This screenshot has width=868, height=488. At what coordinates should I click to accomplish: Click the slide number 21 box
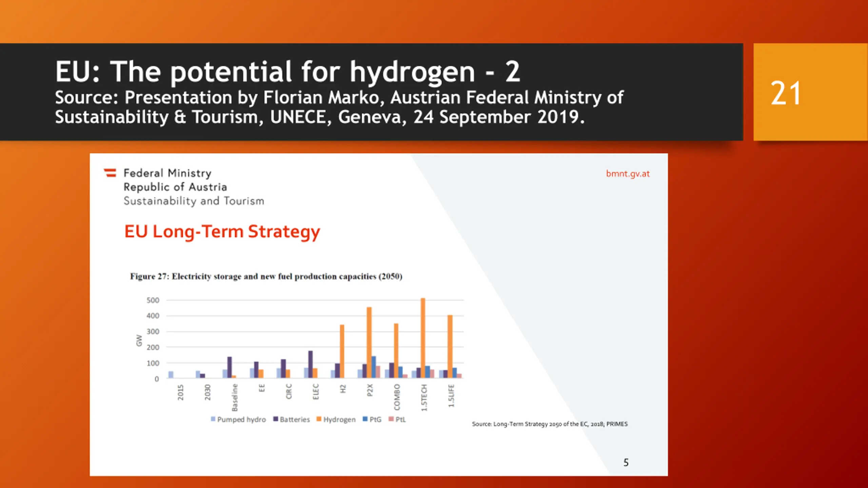coord(810,92)
